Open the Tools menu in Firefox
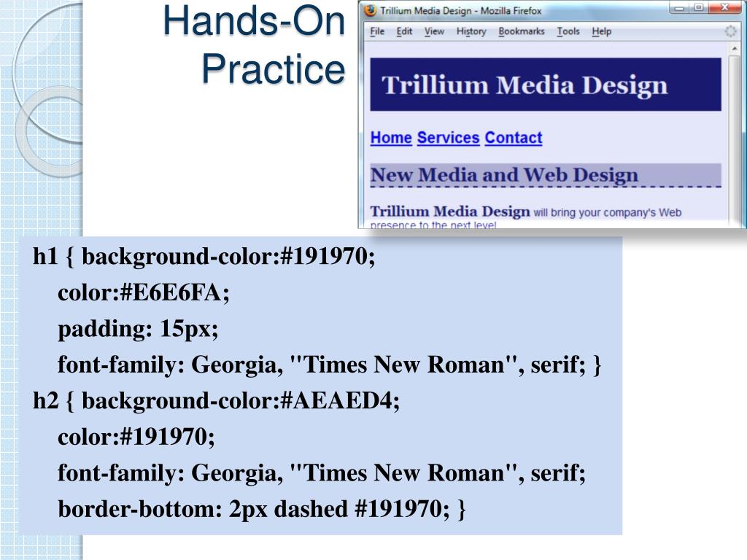Screen dimensions: 747x560 pos(568,31)
